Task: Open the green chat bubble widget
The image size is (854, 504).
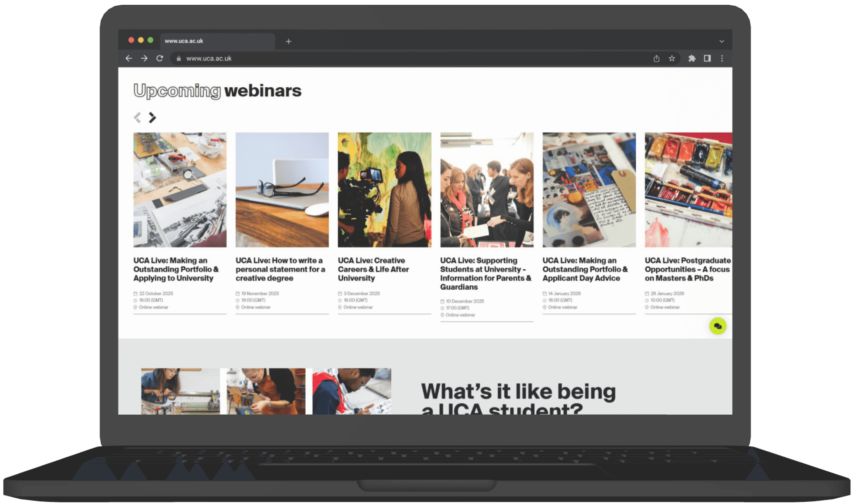Action: (718, 326)
